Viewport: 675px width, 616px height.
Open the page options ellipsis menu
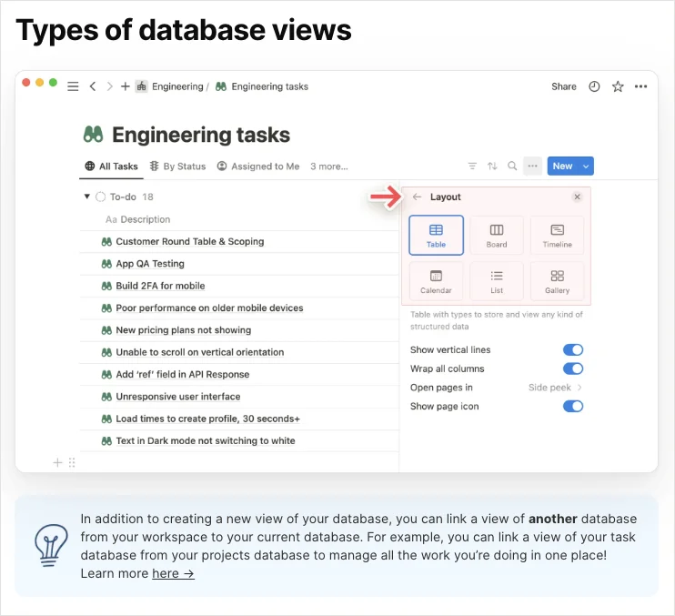(x=640, y=86)
